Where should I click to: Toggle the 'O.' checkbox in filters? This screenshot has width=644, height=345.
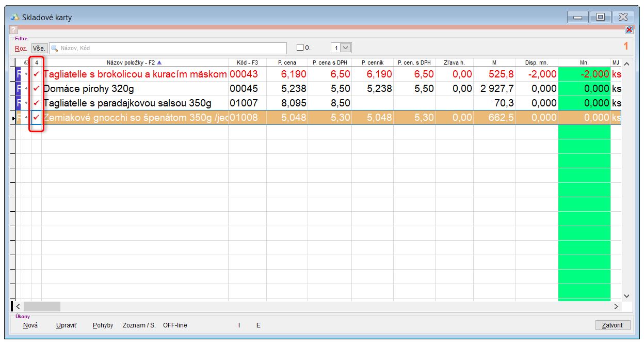pos(300,48)
